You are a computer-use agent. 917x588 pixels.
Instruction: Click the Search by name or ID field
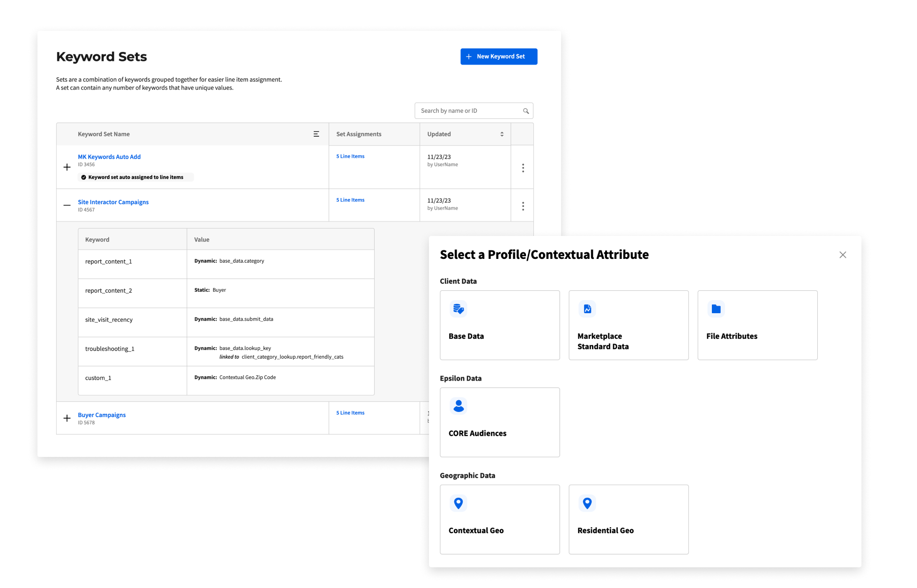(468, 111)
